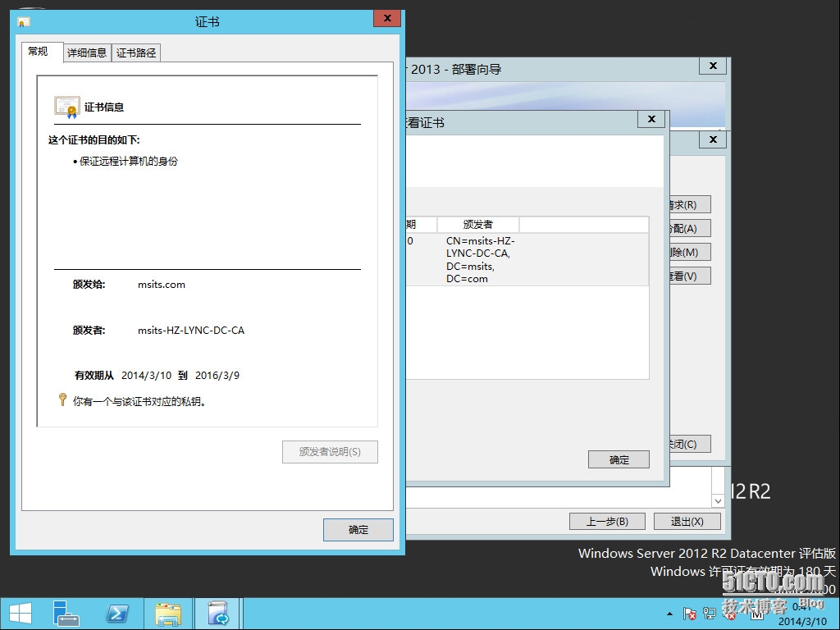Show hidden tray icons arrow
The width and height of the screenshot is (840, 630).
click(669, 614)
